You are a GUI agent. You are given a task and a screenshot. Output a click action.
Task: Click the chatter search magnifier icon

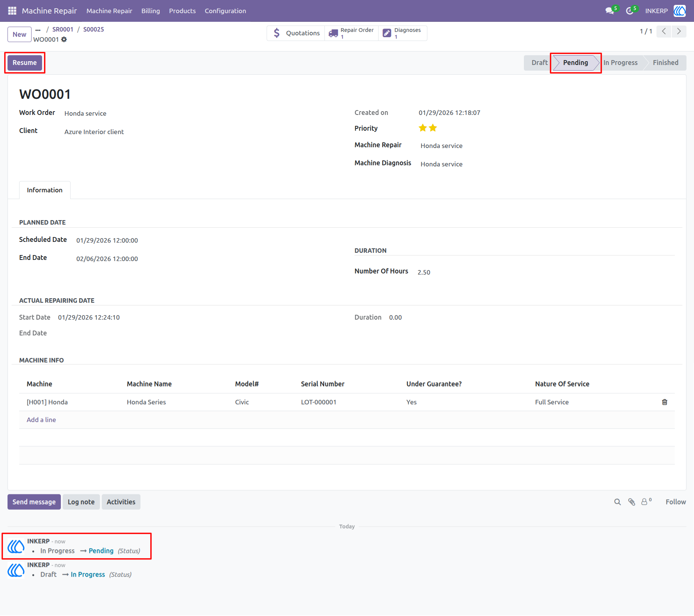click(x=617, y=502)
